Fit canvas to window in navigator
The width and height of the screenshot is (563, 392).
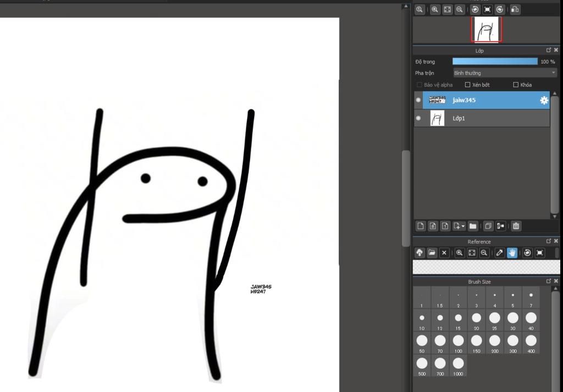click(448, 10)
